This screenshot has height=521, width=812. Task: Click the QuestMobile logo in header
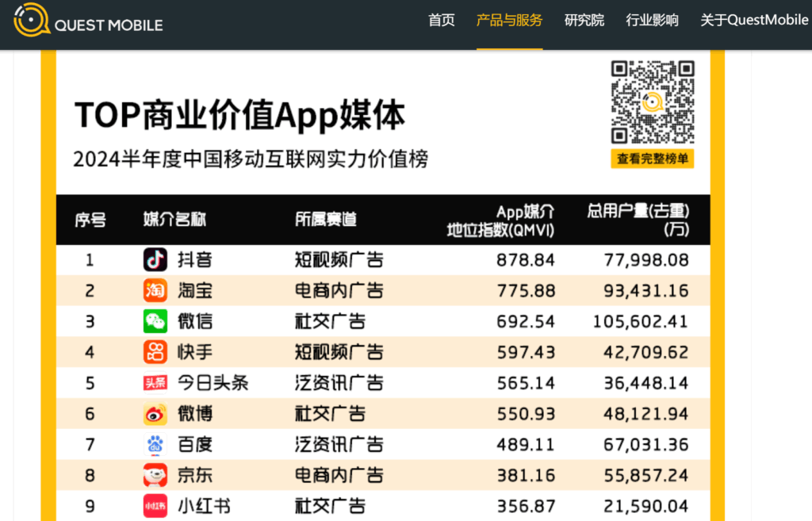click(88, 24)
